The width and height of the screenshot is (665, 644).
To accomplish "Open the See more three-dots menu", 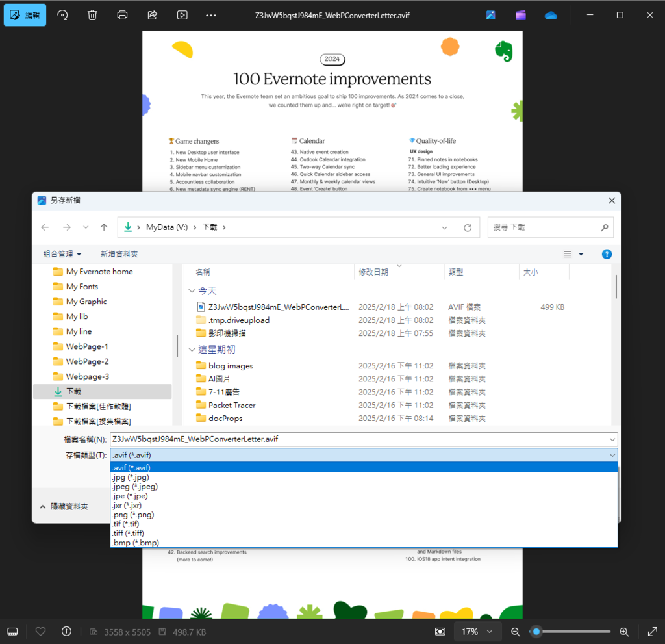I will click(211, 16).
